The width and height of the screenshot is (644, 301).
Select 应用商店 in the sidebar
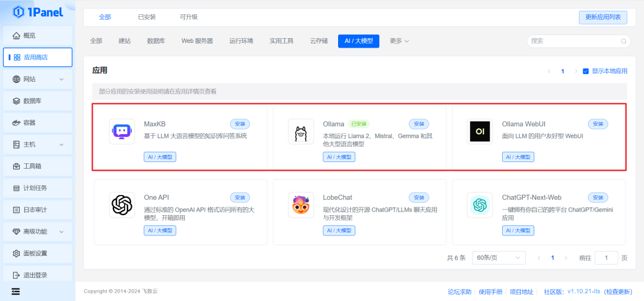click(38, 57)
